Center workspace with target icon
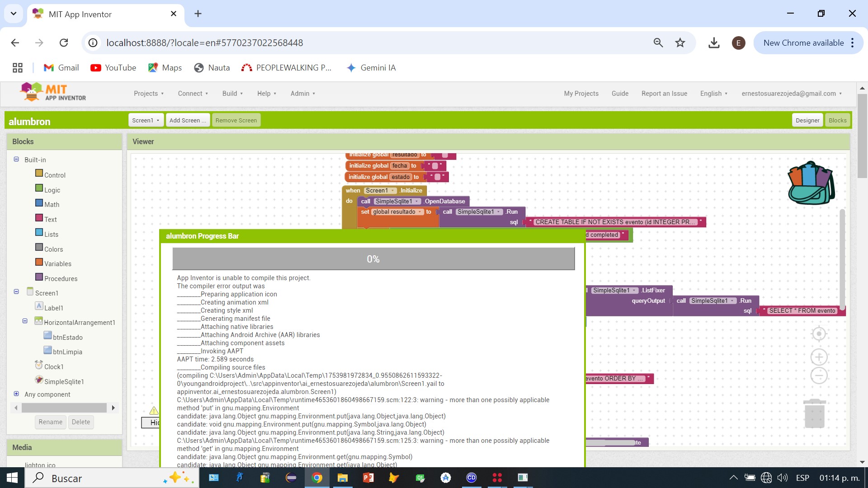Screen dimensions: 868x488 tap(819, 334)
